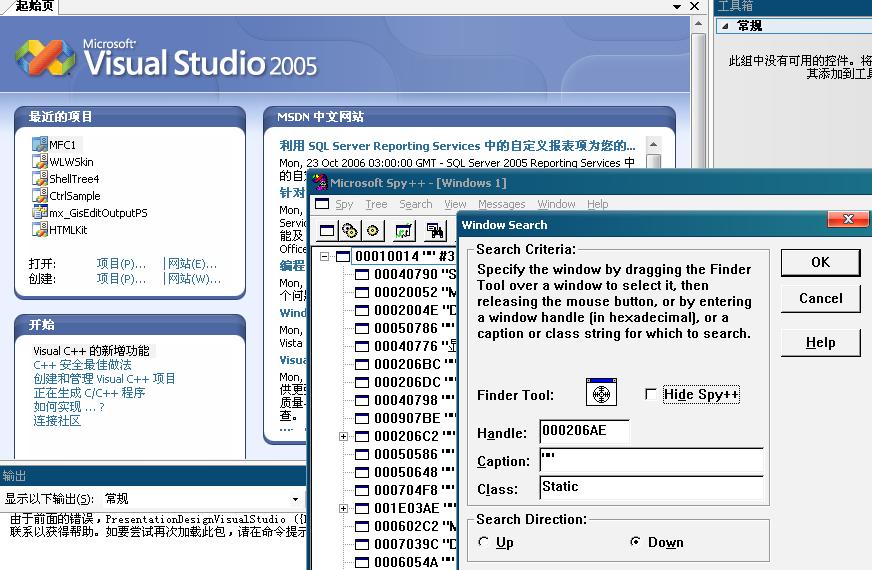The height and width of the screenshot is (570, 872).
Task: Click the Caption input field
Action: click(651, 460)
